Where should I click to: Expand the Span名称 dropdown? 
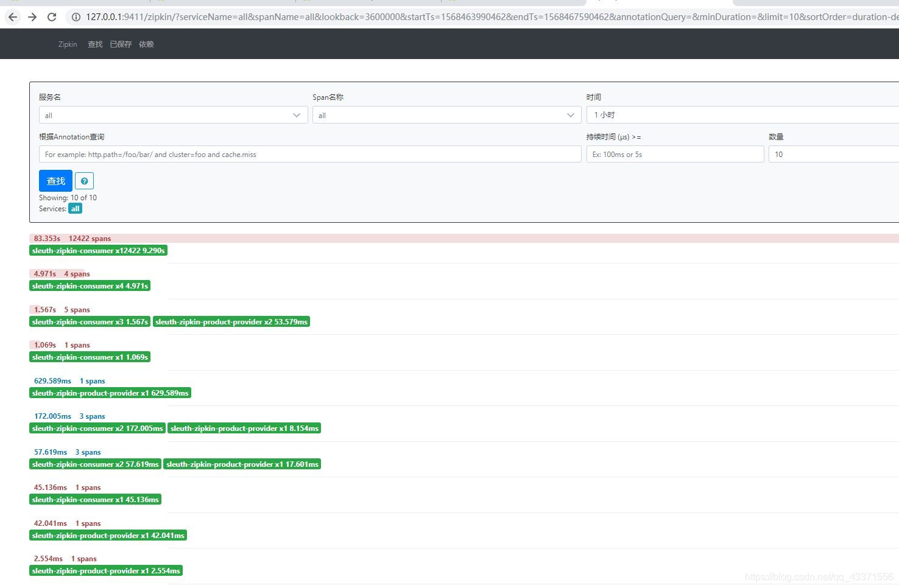[x=447, y=115]
